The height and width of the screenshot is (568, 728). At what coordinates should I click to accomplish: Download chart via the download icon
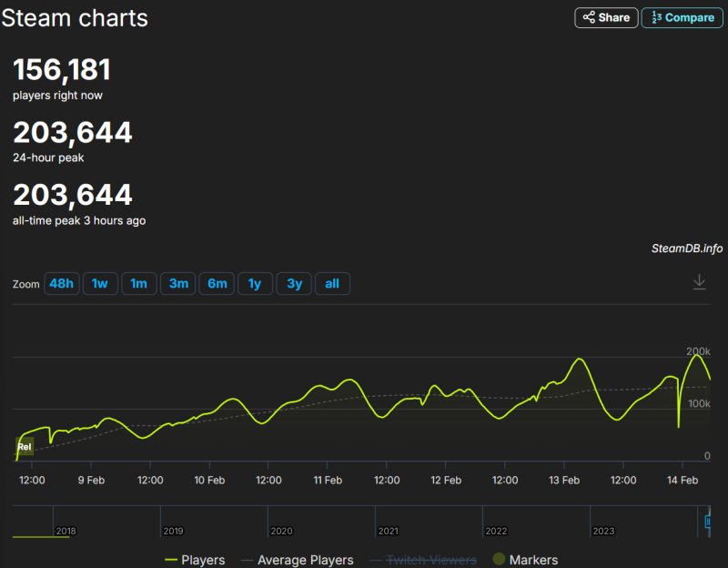699,282
